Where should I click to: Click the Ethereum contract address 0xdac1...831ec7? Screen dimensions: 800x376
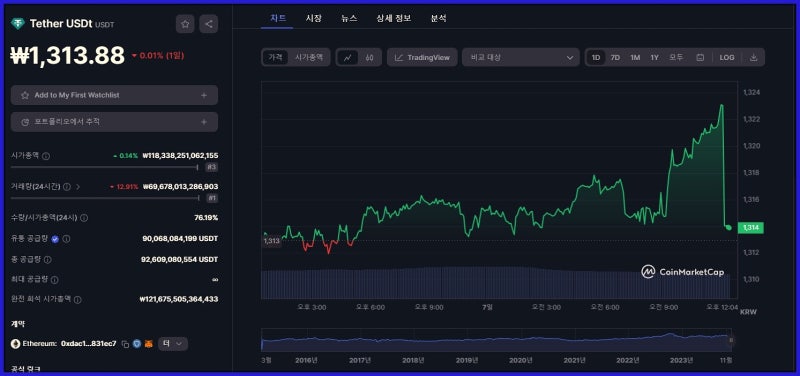click(88, 344)
